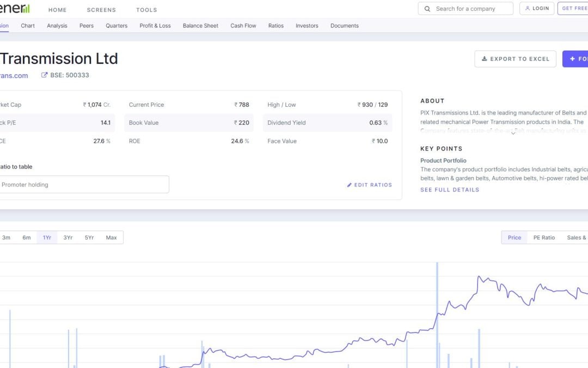Click Edit Ratios link
Image resolution: width=588 pixels, height=368 pixels.
369,185
